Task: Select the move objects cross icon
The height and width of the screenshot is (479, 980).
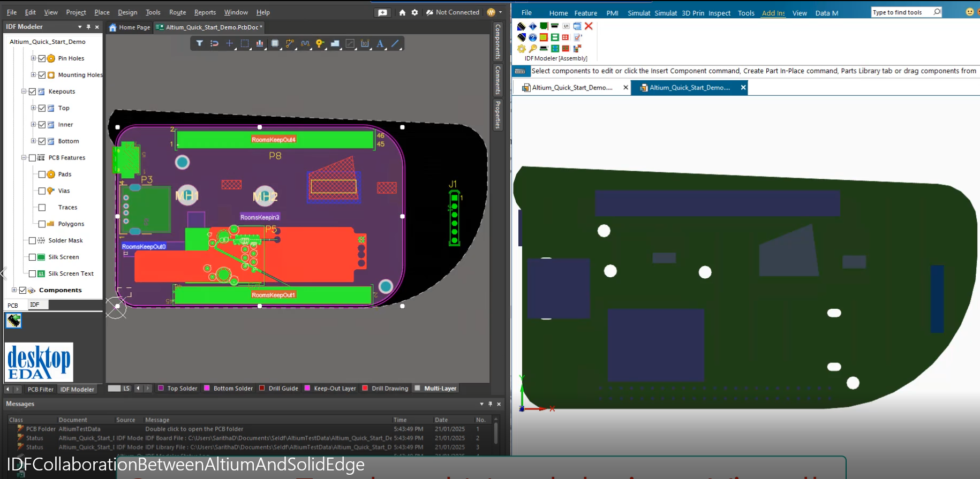Action: point(229,43)
